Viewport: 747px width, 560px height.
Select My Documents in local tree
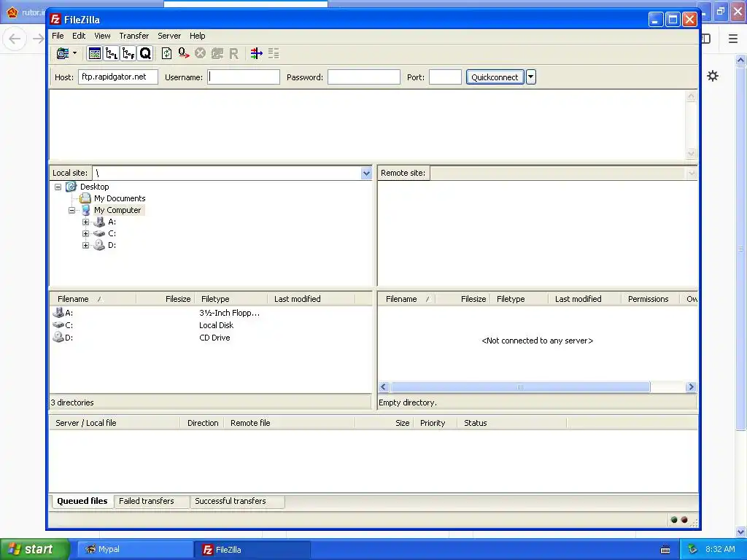coord(120,198)
